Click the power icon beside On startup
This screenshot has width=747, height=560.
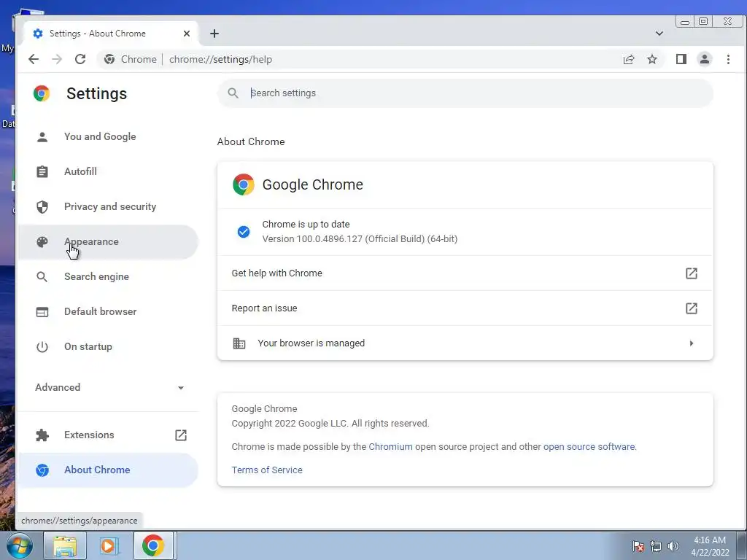pos(42,346)
